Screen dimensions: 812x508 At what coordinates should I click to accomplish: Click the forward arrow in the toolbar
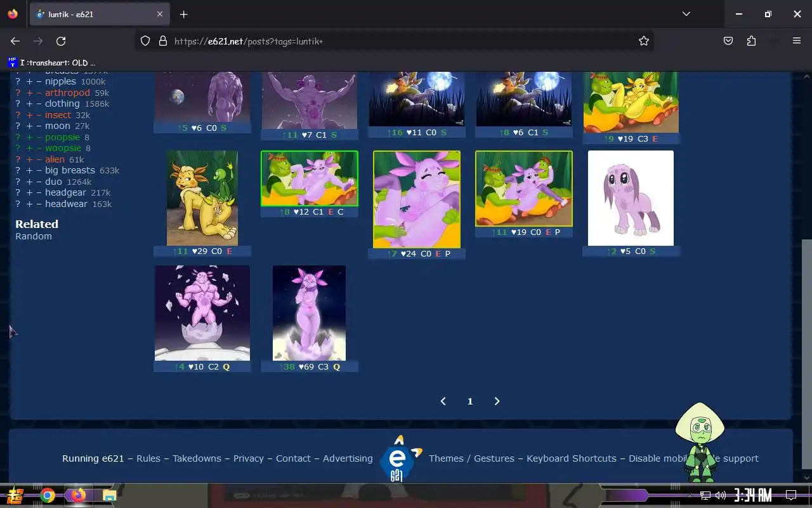[x=38, y=41]
